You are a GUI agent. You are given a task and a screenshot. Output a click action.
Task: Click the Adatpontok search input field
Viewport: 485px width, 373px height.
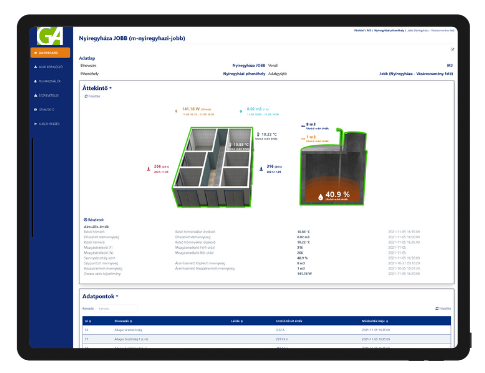coord(117,309)
